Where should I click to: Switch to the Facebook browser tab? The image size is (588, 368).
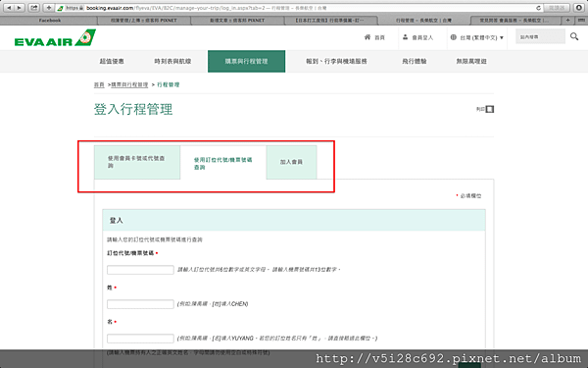point(50,21)
